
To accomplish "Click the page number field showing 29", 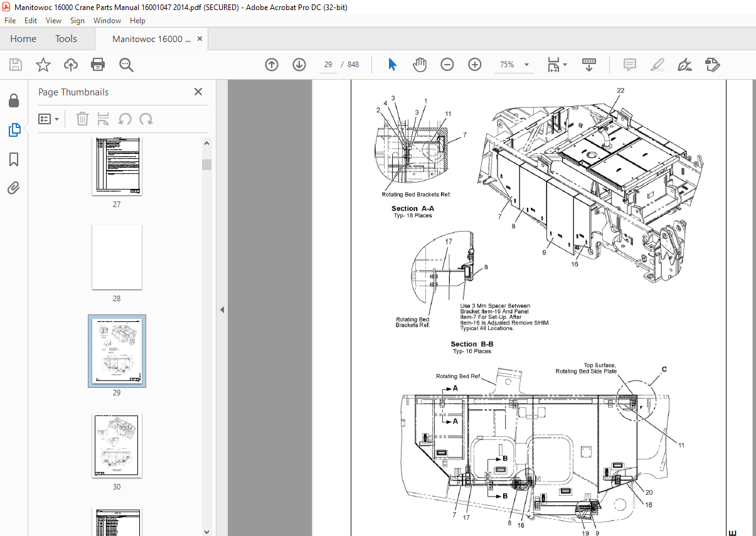I will pyautogui.click(x=327, y=65).
